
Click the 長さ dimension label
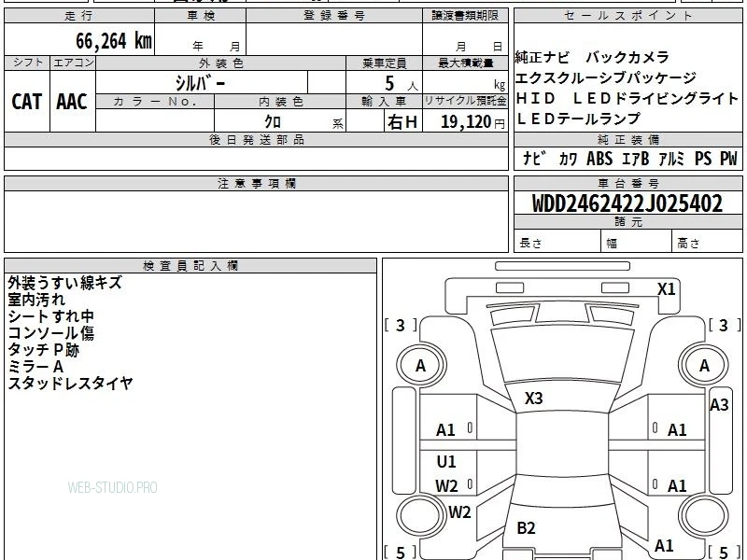point(530,243)
